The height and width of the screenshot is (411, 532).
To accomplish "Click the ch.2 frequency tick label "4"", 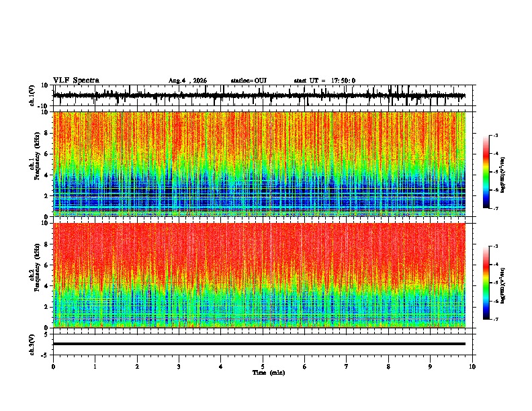I will pos(46,286).
